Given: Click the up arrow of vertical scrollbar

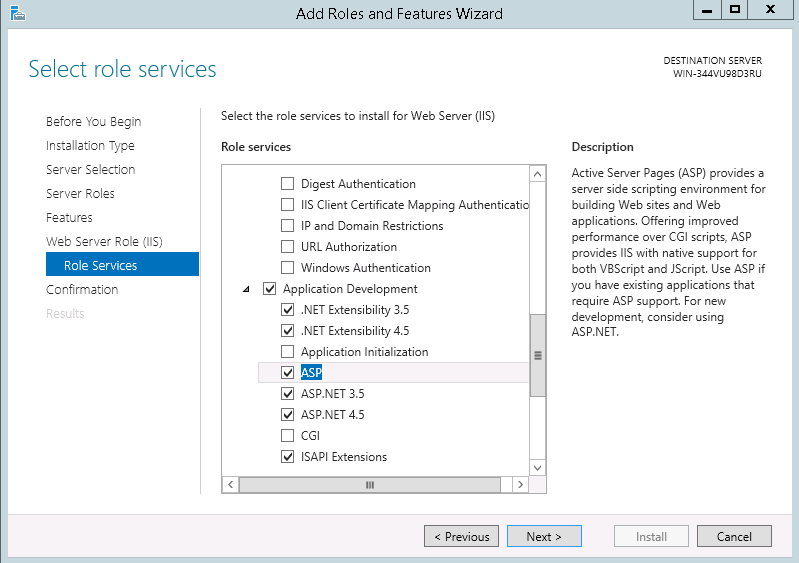Looking at the screenshot, I should pyautogui.click(x=538, y=174).
